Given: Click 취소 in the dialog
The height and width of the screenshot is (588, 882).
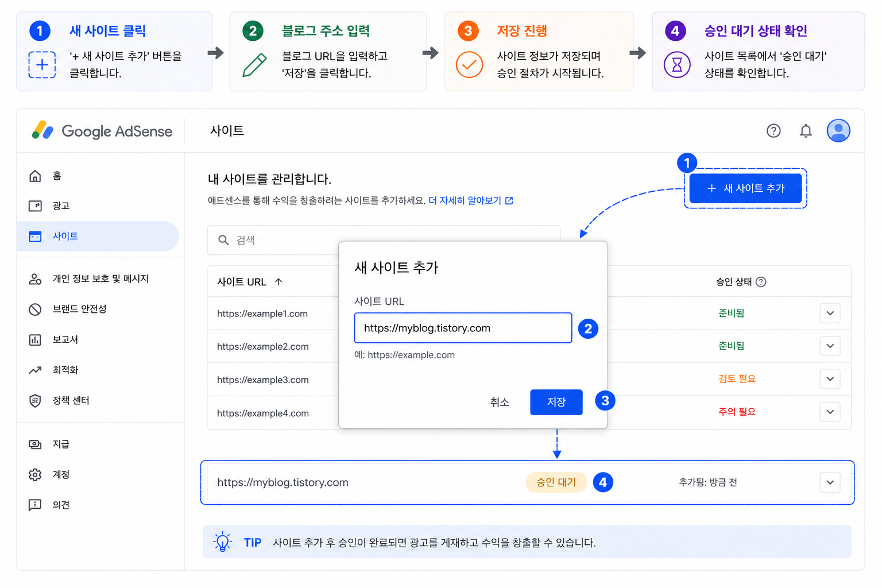Looking at the screenshot, I should [500, 402].
